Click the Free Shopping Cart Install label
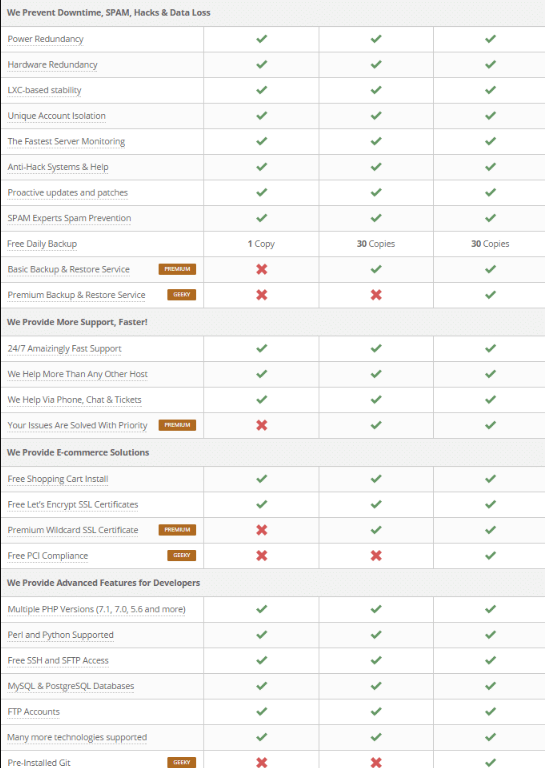The height and width of the screenshot is (768, 545). point(58,479)
